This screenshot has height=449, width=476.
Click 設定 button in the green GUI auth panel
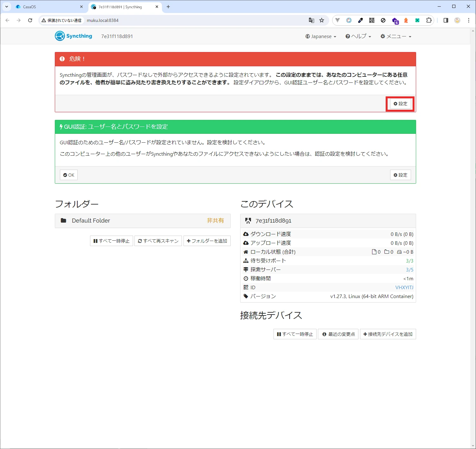(400, 175)
